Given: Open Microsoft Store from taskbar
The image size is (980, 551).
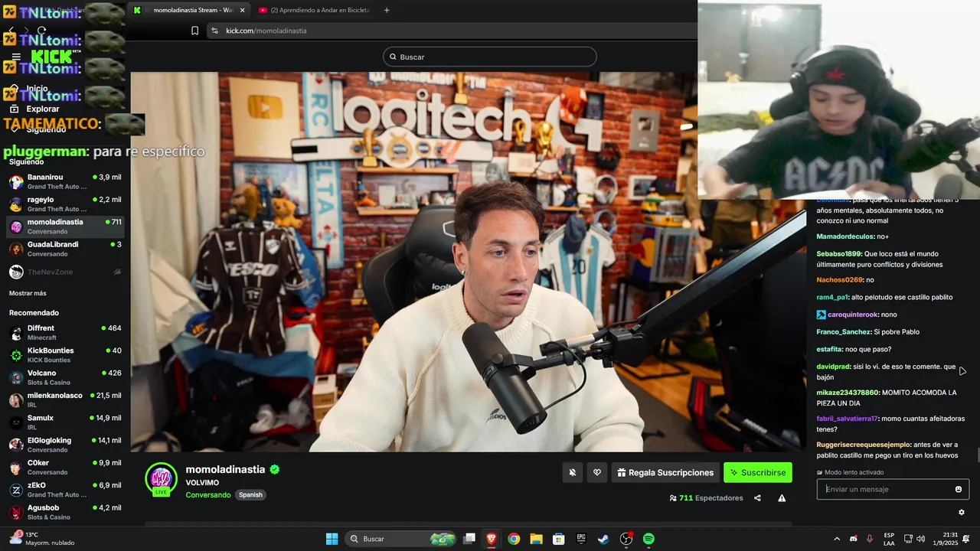Looking at the screenshot, I should (559, 539).
